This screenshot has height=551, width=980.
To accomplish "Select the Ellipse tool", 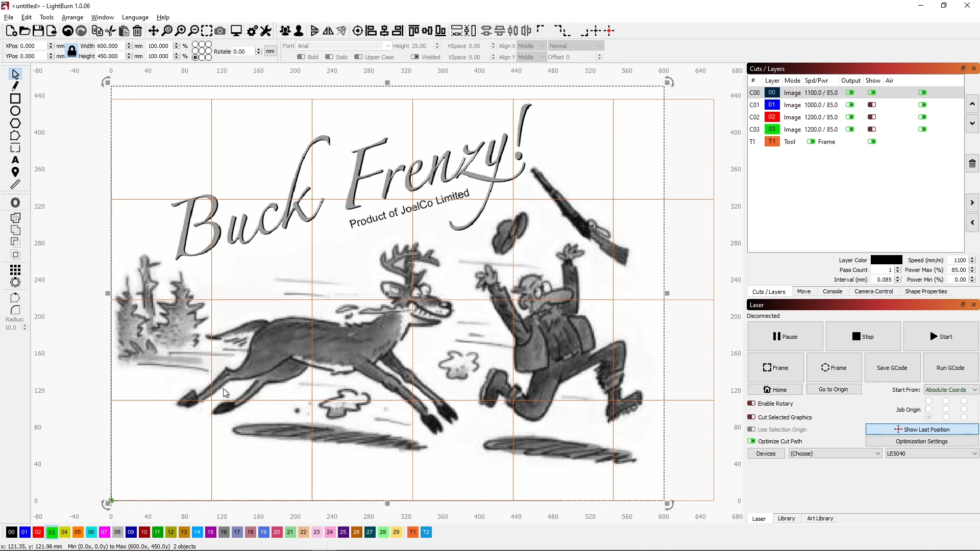I will point(15,111).
